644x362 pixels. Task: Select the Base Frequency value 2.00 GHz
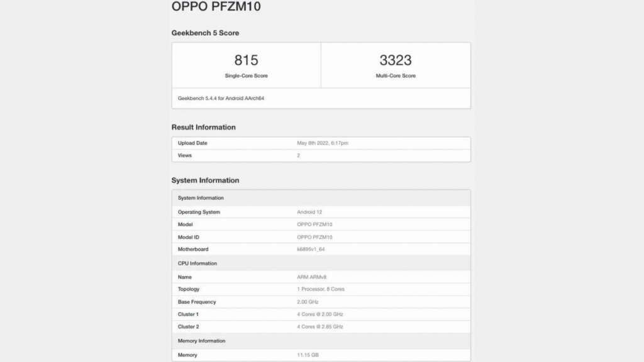click(308, 302)
